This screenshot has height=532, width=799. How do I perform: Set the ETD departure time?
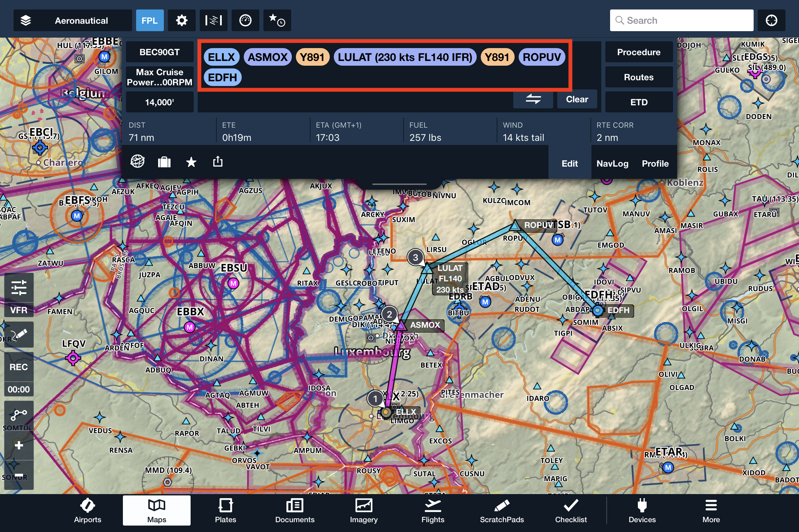[x=639, y=102]
